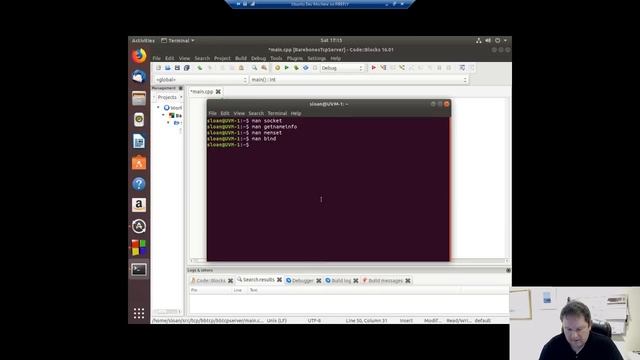Create a new file in Code::Blocks toolbar

(x=158, y=68)
